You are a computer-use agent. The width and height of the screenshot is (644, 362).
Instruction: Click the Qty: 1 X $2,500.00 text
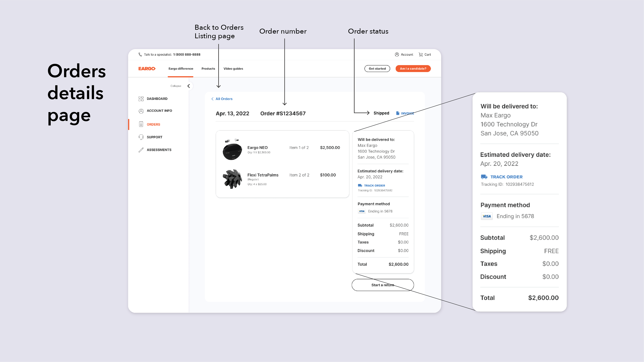pos(259,152)
